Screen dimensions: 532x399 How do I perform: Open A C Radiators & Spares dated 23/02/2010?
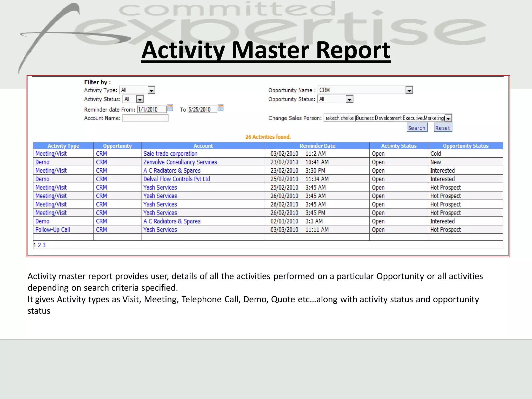tap(172, 171)
